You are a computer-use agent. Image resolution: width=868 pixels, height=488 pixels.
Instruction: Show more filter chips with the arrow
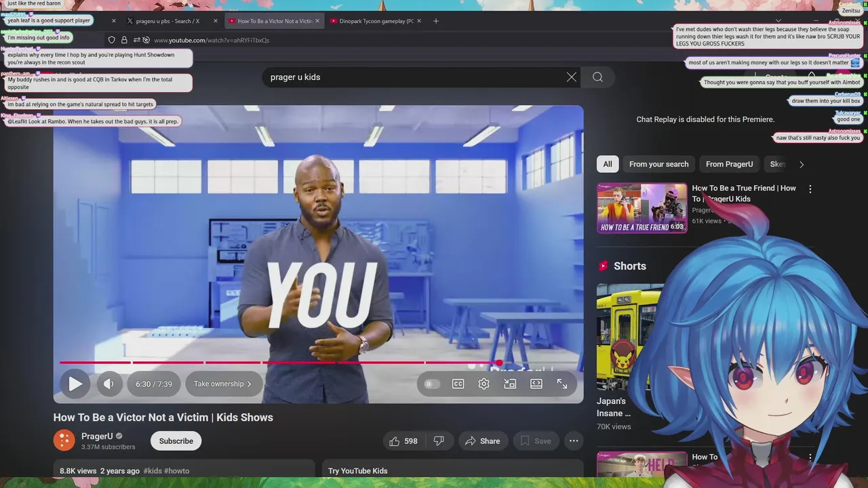(x=802, y=164)
